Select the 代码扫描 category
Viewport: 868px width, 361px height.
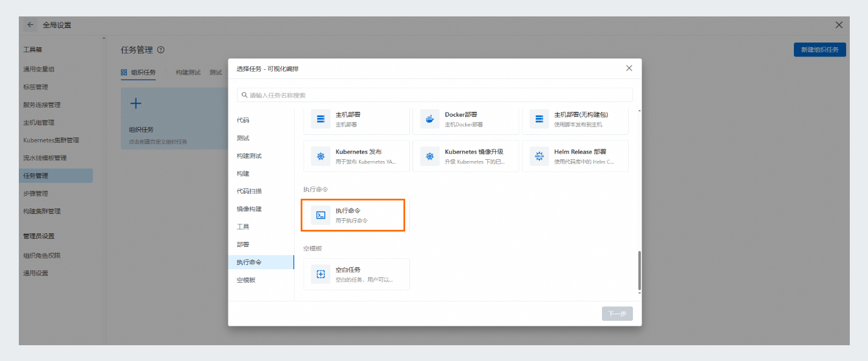(x=261, y=191)
